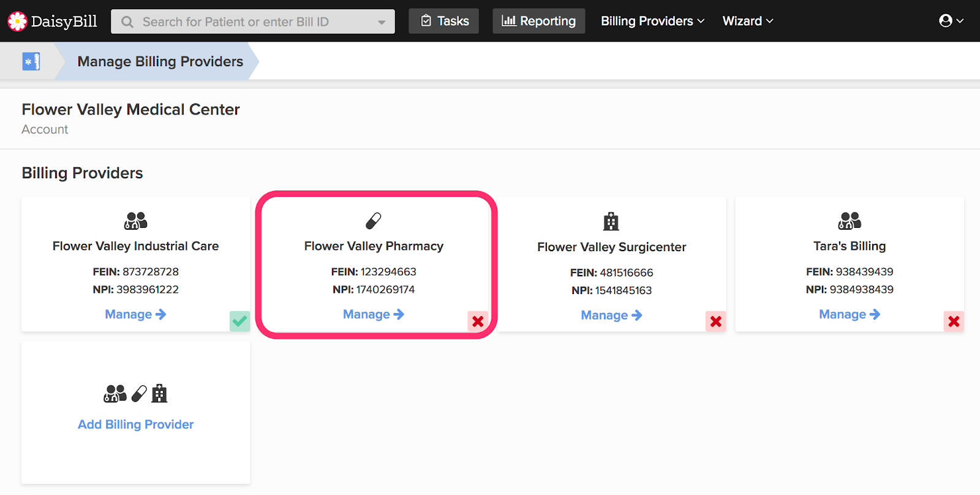Click the search magnifier icon
This screenshot has width=980, height=495.
(x=127, y=22)
